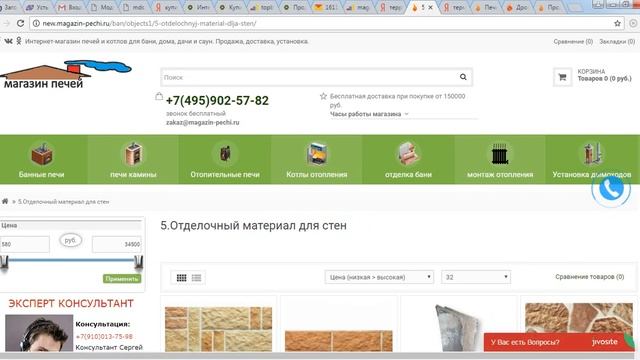Open the монтаж отопления menu item
Viewport: 640px width, 360px height.
point(500,175)
